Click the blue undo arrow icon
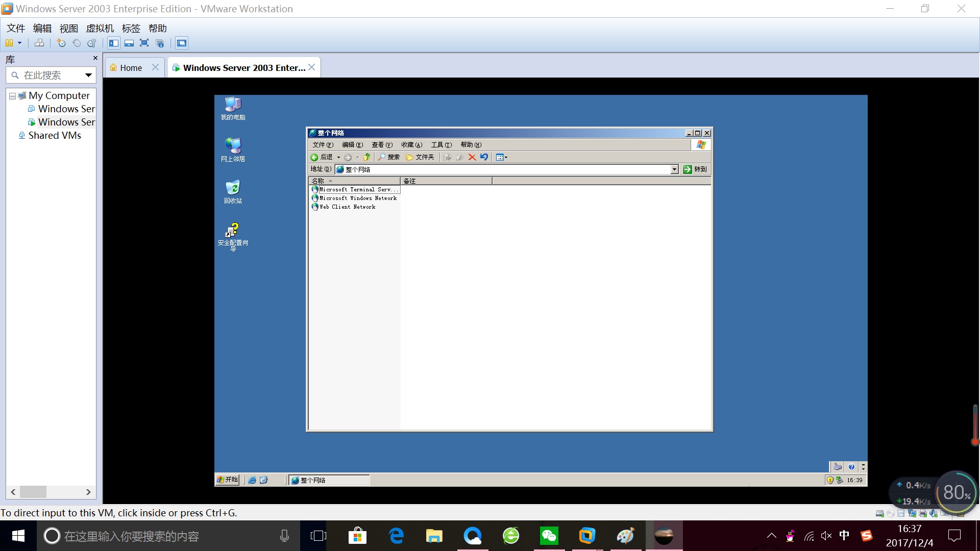Viewport: 980px width, 551px height. pyautogui.click(x=484, y=157)
